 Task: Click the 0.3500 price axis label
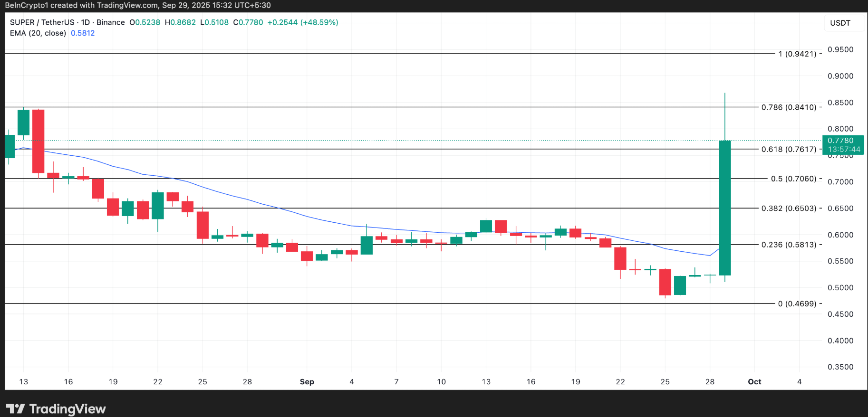coord(840,367)
